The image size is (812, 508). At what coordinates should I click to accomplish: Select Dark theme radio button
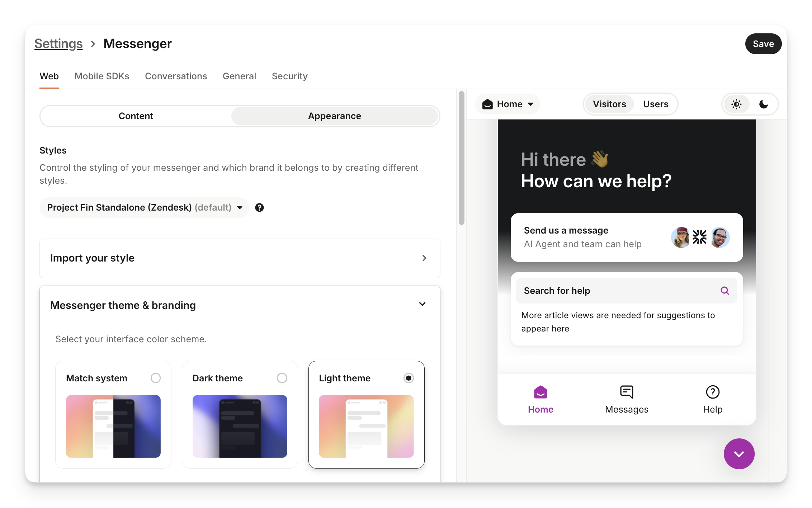(x=282, y=378)
